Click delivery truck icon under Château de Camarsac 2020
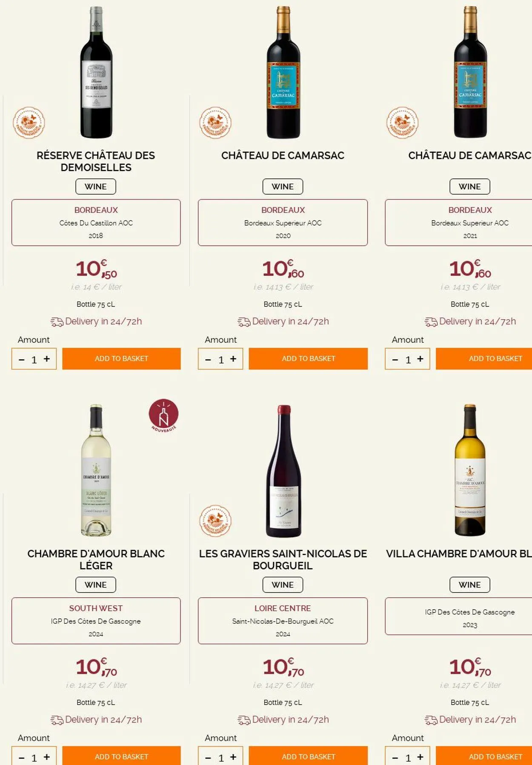This screenshot has height=765, width=532. [x=244, y=322]
